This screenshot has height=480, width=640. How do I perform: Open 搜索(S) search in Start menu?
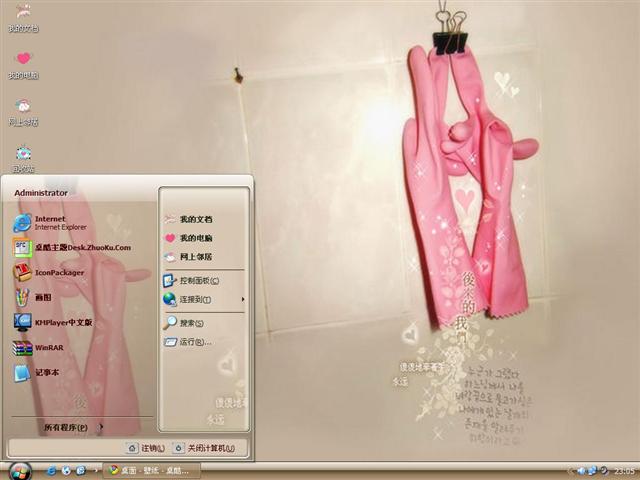183,323
